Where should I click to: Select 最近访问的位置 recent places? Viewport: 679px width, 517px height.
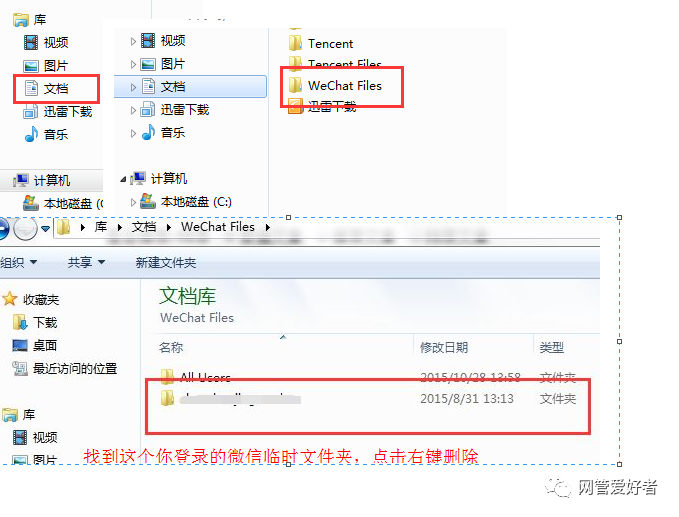pyautogui.click(x=65, y=368)
